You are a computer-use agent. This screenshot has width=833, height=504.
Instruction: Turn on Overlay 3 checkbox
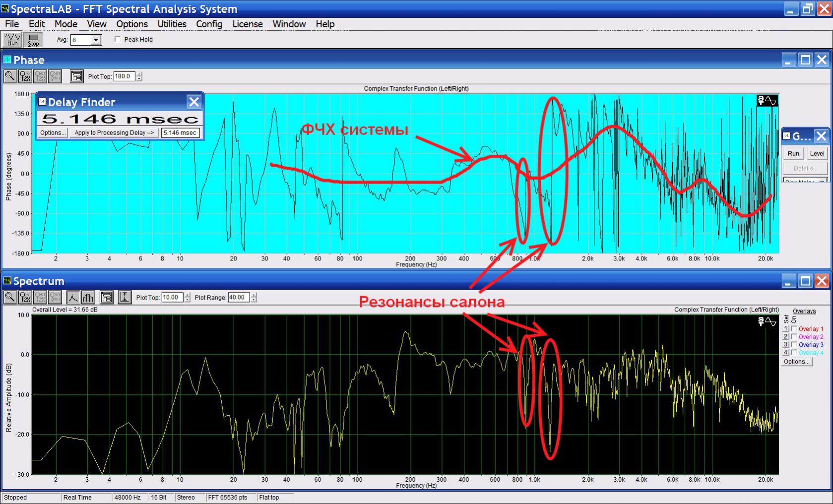[794, 345]
